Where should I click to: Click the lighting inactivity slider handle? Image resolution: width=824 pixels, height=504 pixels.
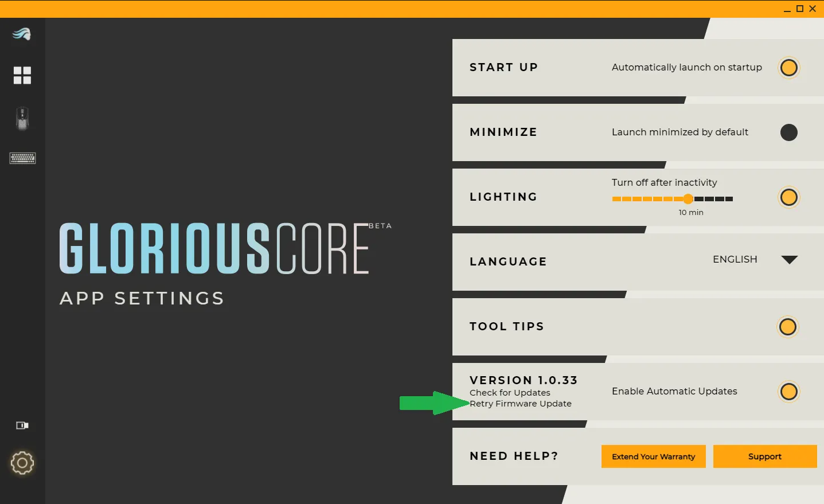(688, 199)
